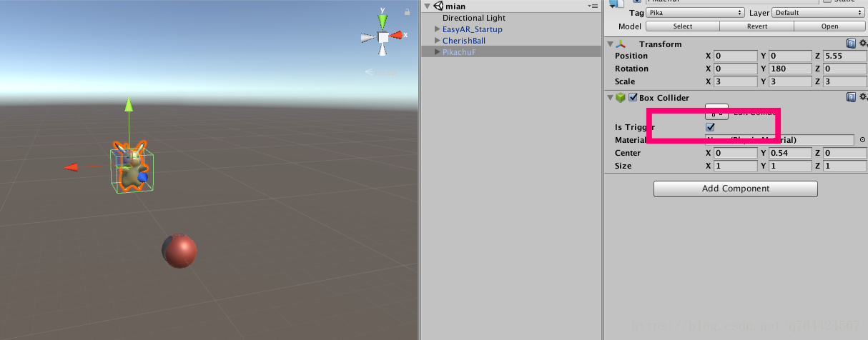Image resolution: width=868 pixels, height=340 pixels.
Task: Click the red X move arrow handle
Action: 71,167
